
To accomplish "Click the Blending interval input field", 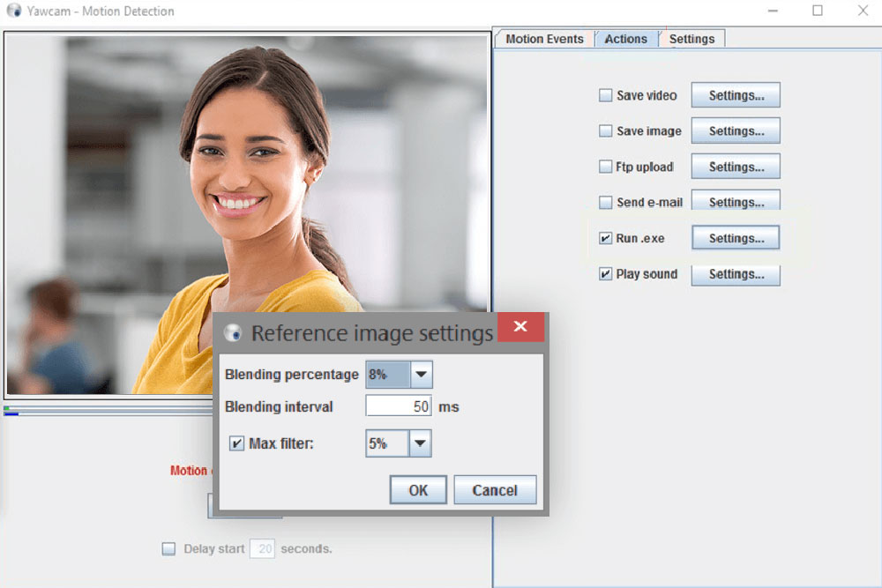I will pos(399,406).
